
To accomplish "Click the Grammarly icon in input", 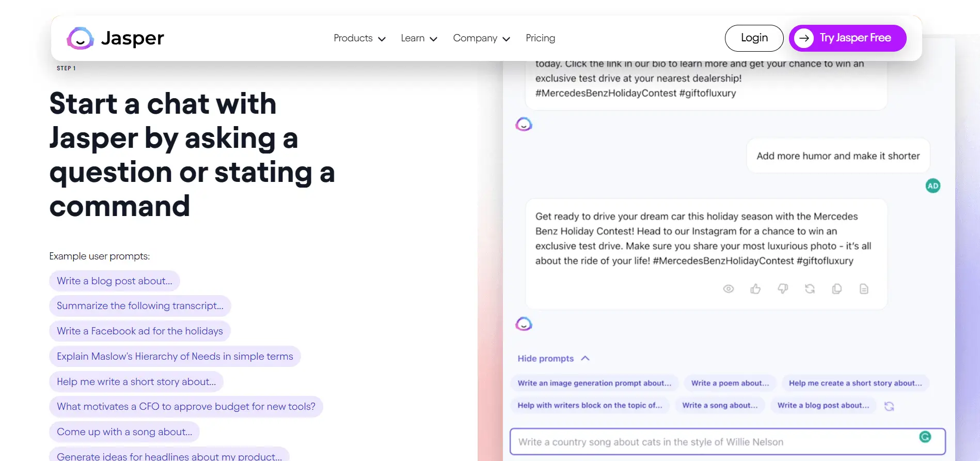I will point(925,437).
